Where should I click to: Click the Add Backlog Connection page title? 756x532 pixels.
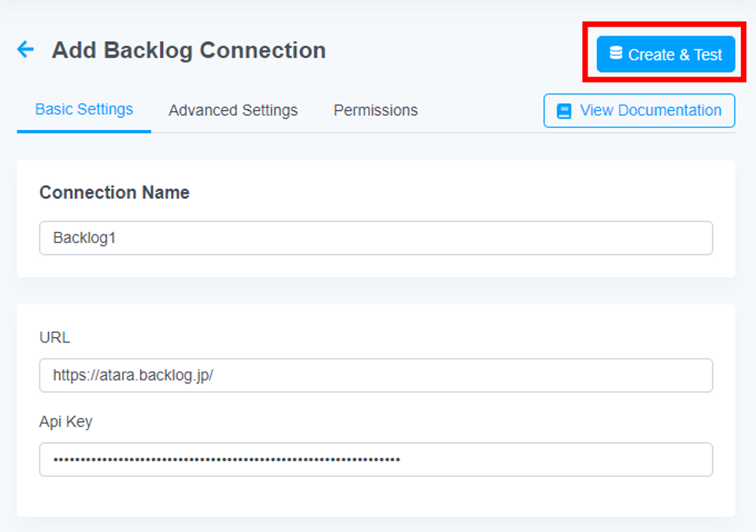click(188, 50)
